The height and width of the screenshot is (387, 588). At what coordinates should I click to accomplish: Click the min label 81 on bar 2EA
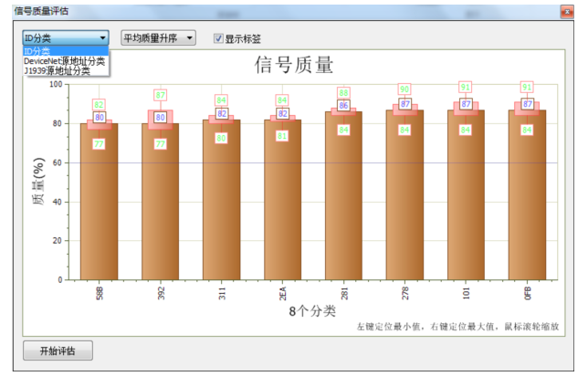pyautogui.click(x=282, y=136)
